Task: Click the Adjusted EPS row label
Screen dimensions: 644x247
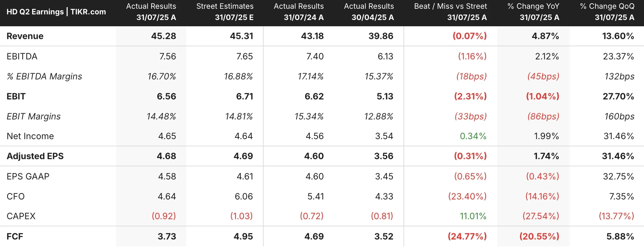Action: 35,156
